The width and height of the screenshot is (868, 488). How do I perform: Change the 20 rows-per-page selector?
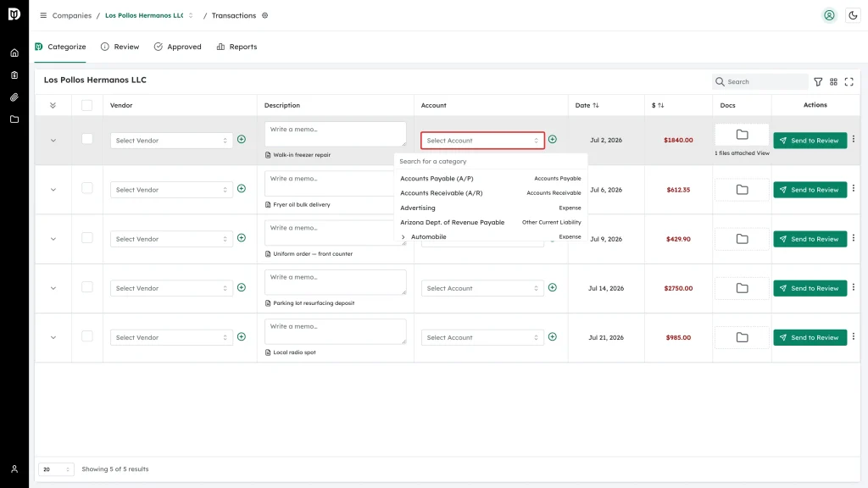(x=56, y=469)
